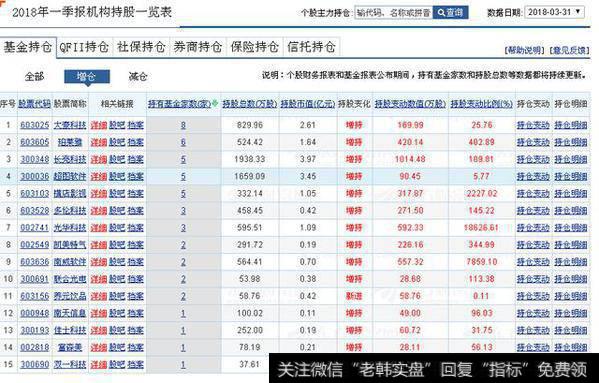Open stock code 603605 link
Screen dimensions: 599x383
tap(34, 142)
